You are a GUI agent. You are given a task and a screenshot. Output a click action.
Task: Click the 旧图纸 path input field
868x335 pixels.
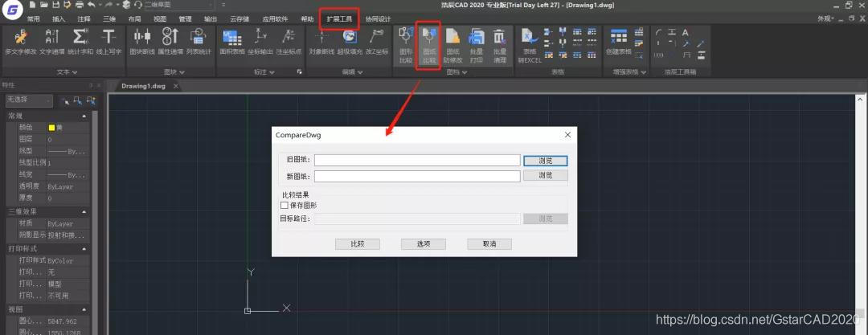coord(417,161)
